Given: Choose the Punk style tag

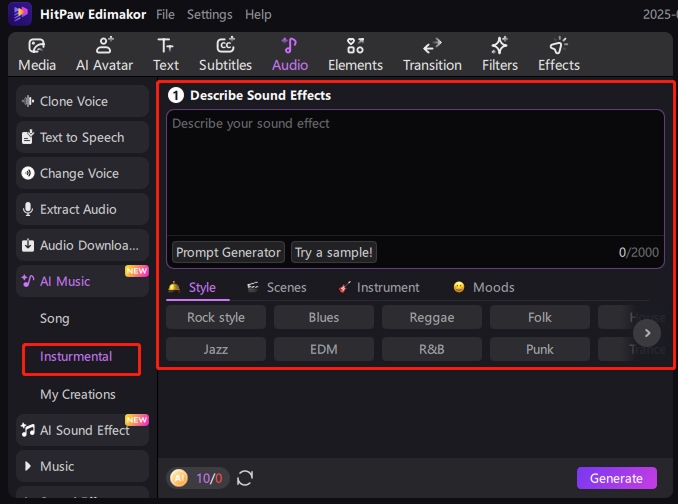Looking at the screenshot, I should pos(540,349).
